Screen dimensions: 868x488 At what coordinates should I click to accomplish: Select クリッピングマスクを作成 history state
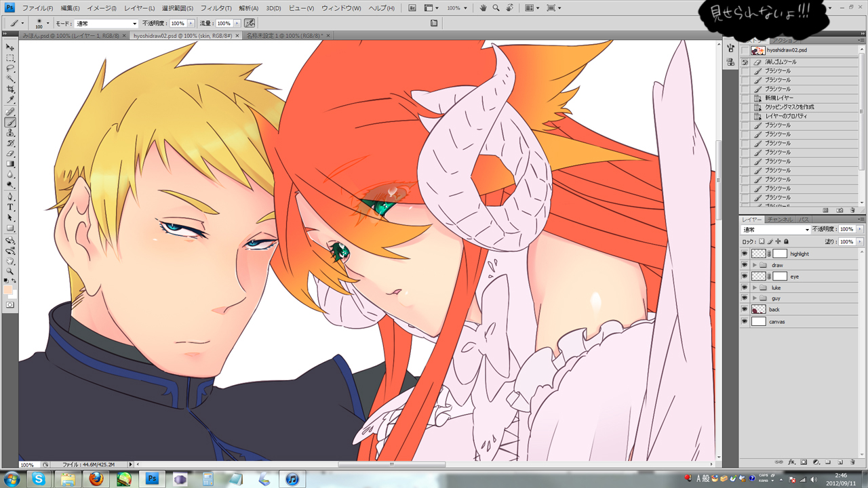click(800, 107)
